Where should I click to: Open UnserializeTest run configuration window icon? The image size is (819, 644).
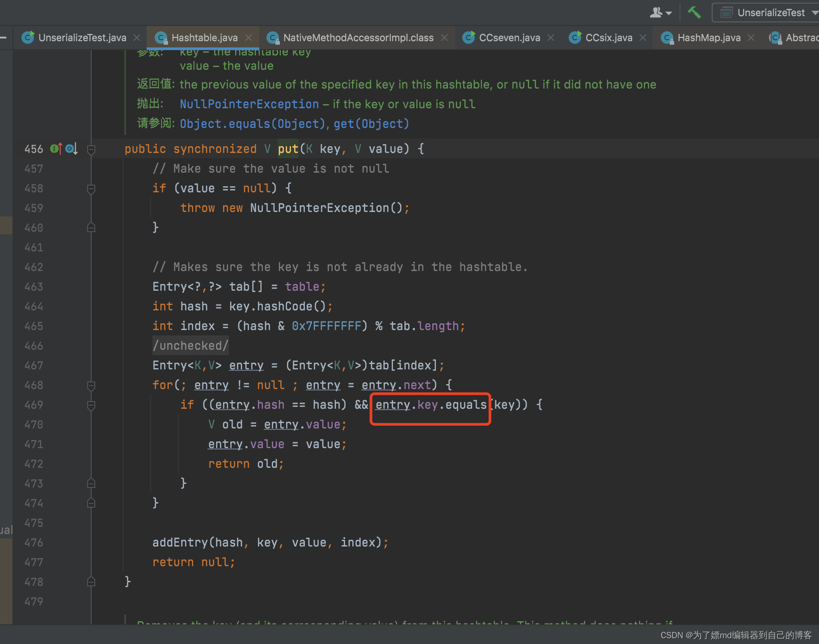tap(726, 13)
